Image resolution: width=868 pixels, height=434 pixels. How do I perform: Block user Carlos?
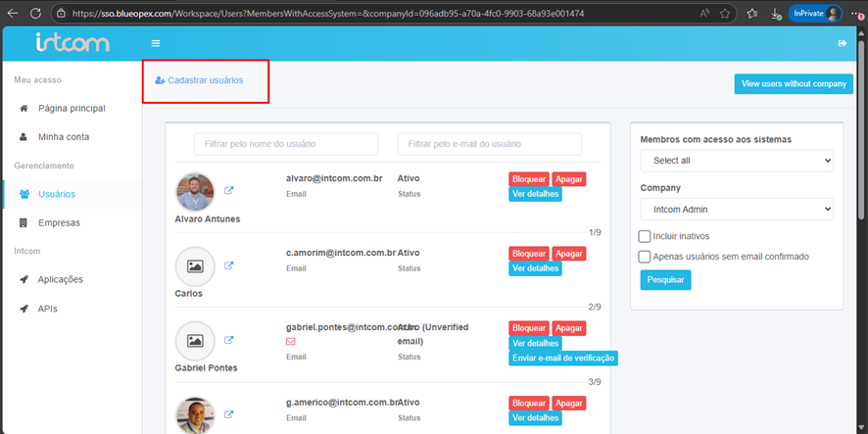(x=529, y=254)
